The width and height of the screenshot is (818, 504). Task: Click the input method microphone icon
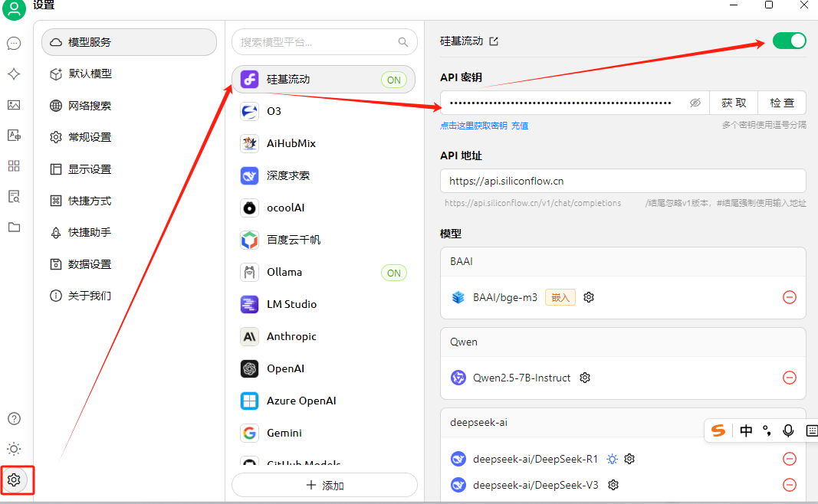(788, 430)
